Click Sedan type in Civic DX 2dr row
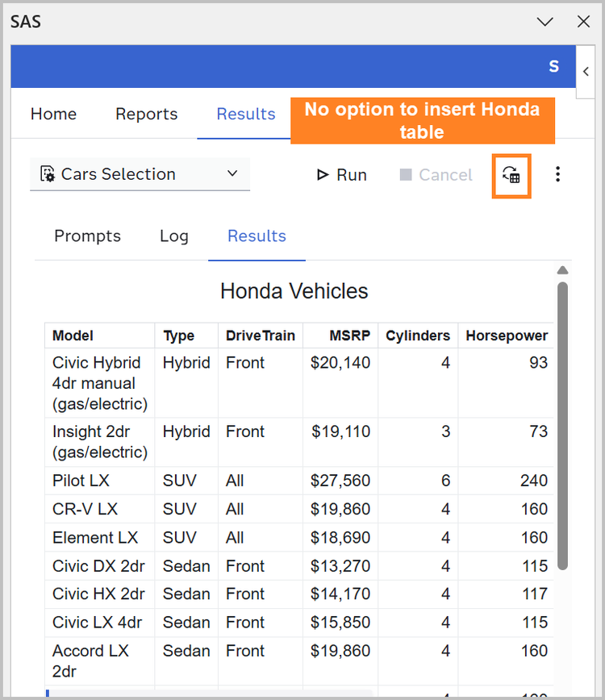The width and height of the screenshot is (605, 700). pos(186,566)
